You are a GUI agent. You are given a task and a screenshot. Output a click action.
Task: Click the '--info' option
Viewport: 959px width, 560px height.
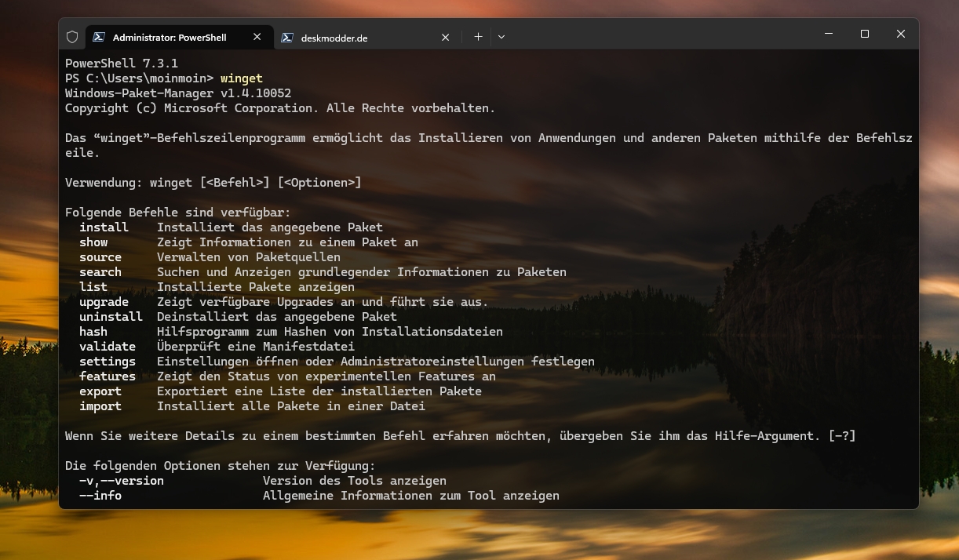pyautogui.click(x=100, y=496)
